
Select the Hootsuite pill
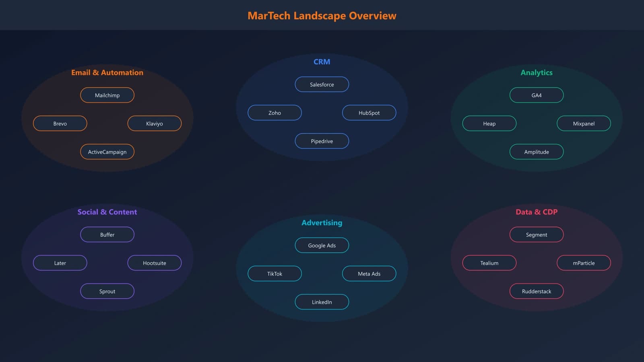tap(155, 263)
